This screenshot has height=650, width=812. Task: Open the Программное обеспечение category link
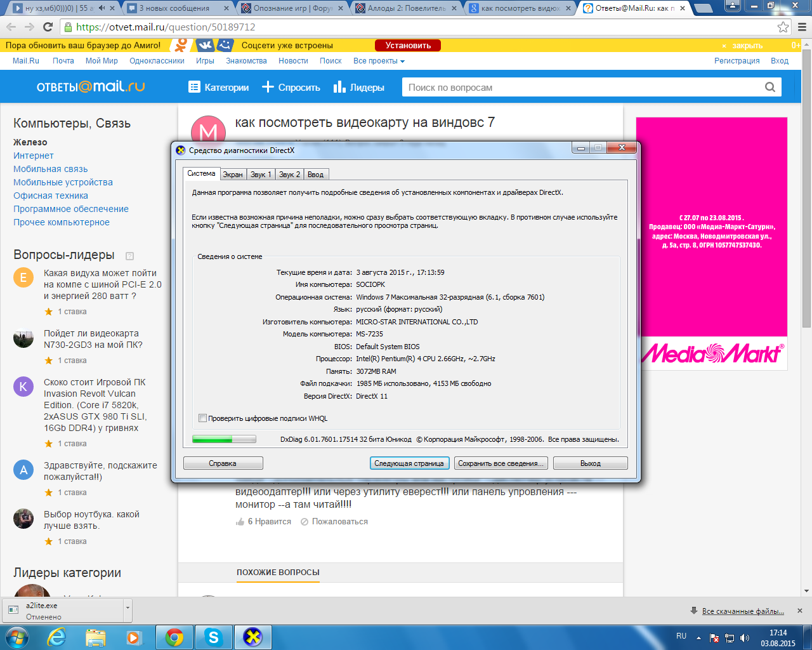click(x=71, y=209)
